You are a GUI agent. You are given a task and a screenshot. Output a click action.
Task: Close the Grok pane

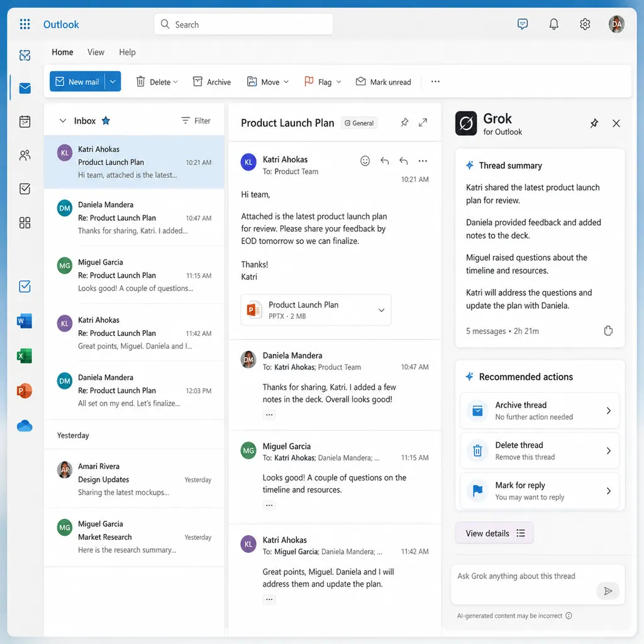pyautogui.click(x=616, y=123)
